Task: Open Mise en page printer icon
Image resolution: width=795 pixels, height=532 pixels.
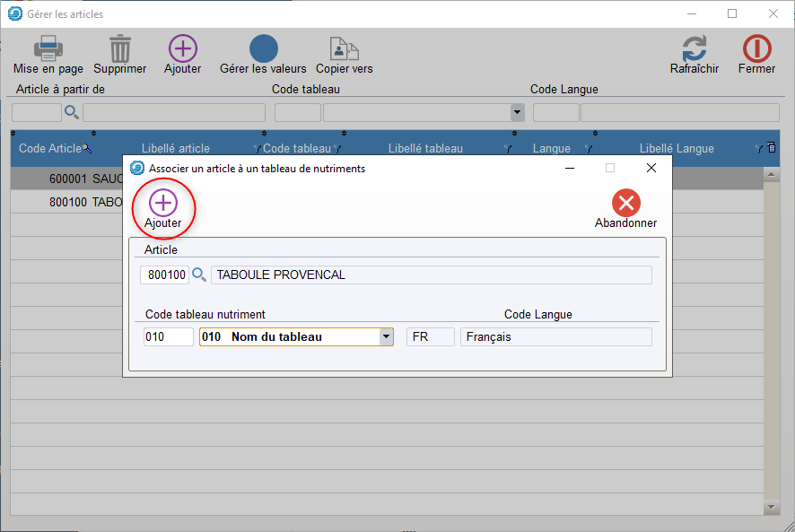Action: [x=48, y=49]
